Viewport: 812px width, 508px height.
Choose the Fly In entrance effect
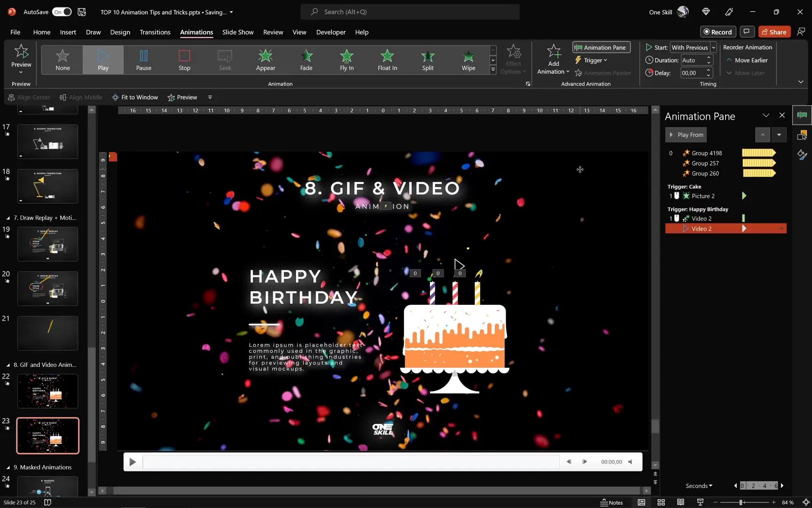[x=347, y=60]
